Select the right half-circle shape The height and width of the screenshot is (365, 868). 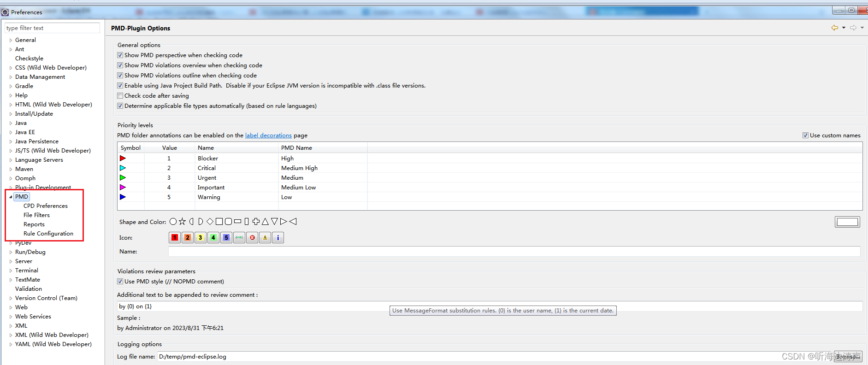[201, 222]
